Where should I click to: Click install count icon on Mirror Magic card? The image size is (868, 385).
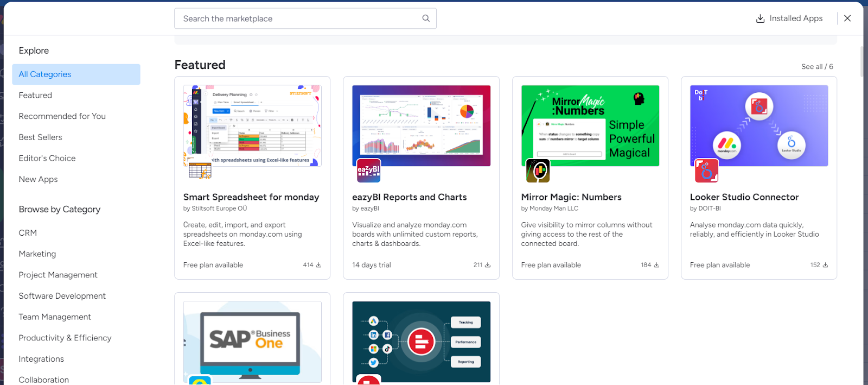click(656, 265)
